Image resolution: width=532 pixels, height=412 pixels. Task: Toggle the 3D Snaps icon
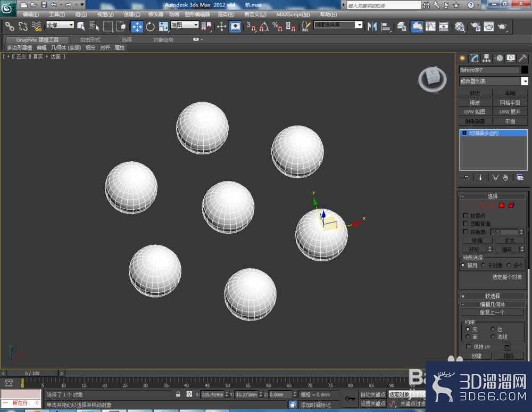coord(251,26)
